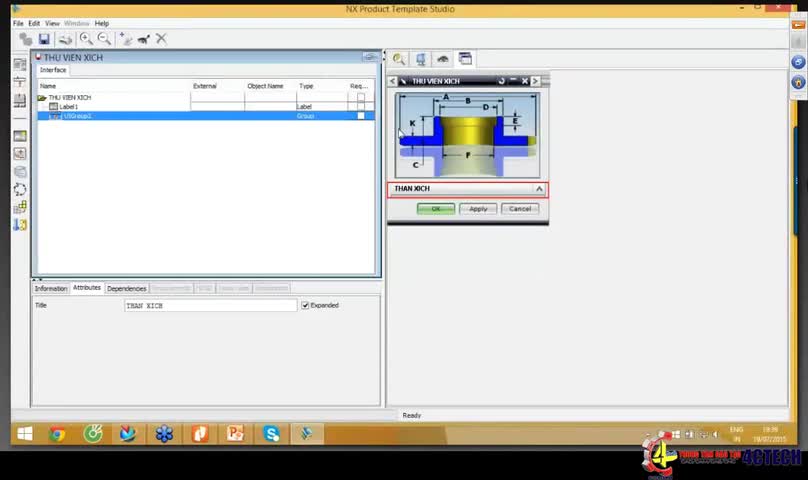Collapse the THAN XICH group chevron
808x480 pixels.
pos(539,189)
